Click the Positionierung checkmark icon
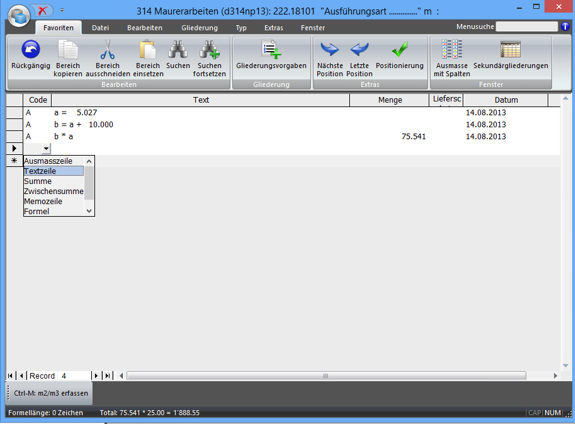This screenshot has height=424, width=575. pos(399,50)
